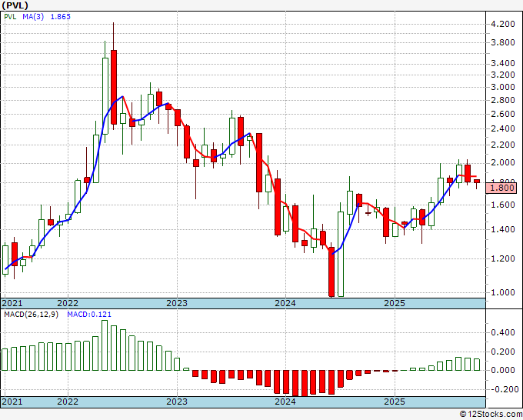Click the 12Stocks.com copyright link

pos(491,415)
